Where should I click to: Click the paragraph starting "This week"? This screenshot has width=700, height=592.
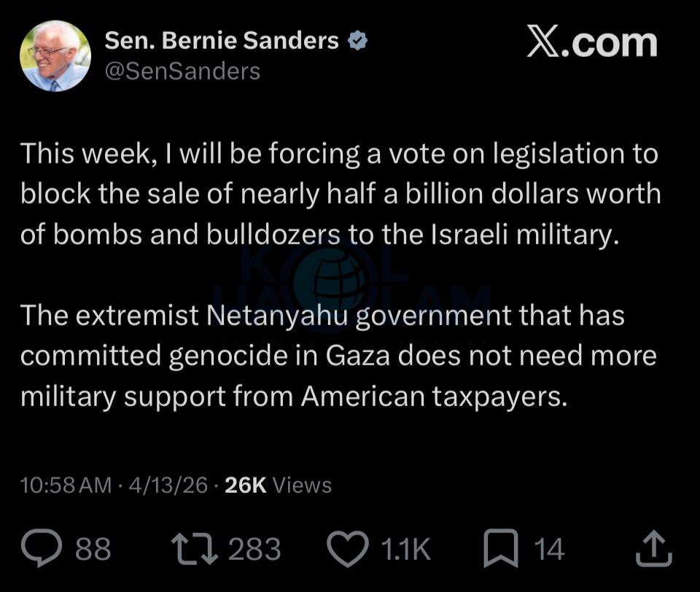click(x=340, y=195)
